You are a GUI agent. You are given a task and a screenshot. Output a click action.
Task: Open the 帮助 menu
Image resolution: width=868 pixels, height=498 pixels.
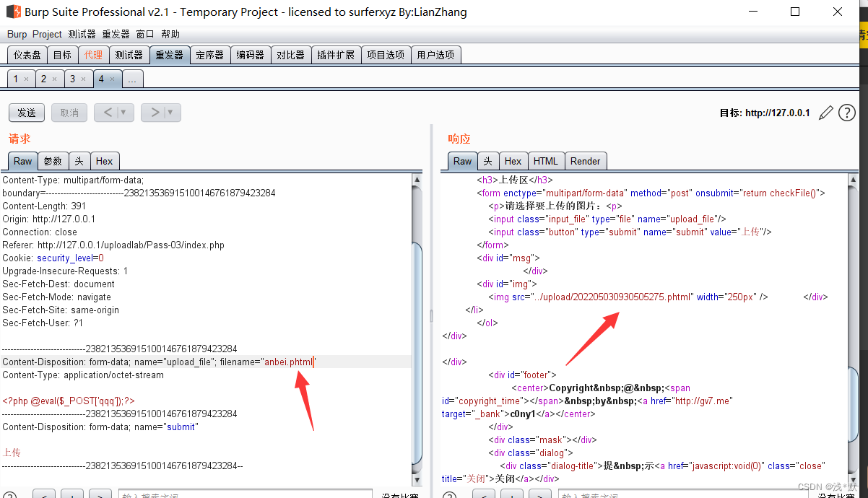pyautogui.click(x=170, y=34)
